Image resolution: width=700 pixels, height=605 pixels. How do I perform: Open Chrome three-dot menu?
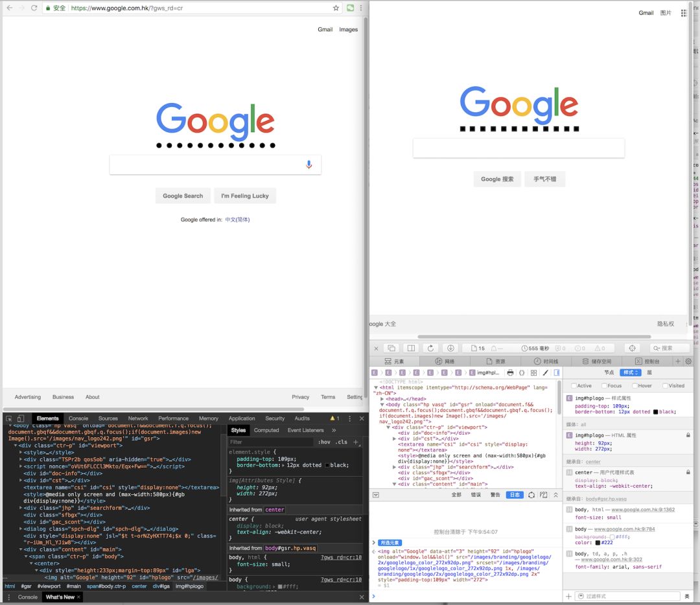coord(361,8)
